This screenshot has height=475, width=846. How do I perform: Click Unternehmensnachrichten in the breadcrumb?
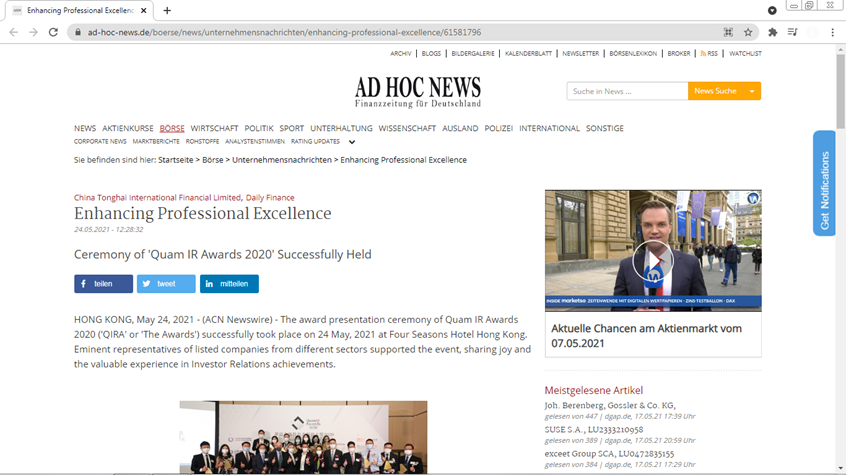tap(282, 160)
